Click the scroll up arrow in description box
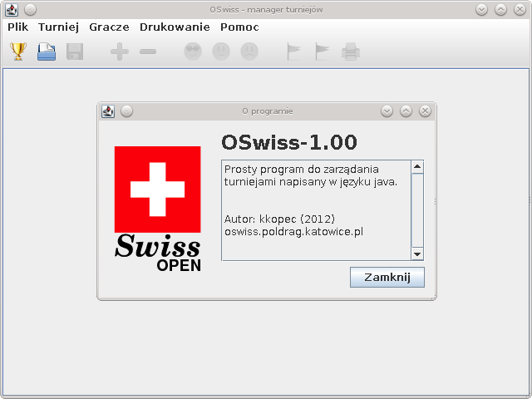The height and width of the screenshot is (399, 532). click(x=417, y=166)
